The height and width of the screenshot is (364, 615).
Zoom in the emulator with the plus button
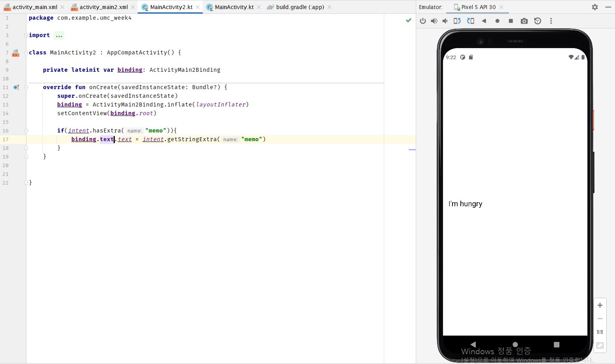pos(600,305)
